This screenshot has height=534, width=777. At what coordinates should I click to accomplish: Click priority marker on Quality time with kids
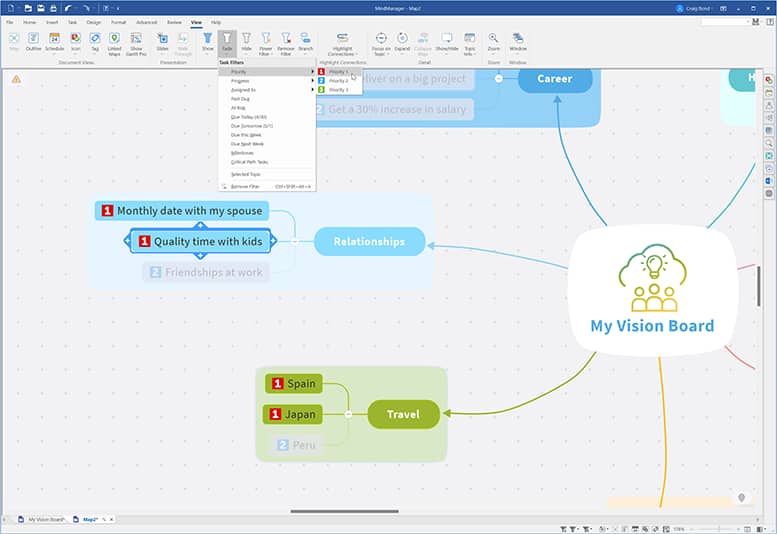144,241
